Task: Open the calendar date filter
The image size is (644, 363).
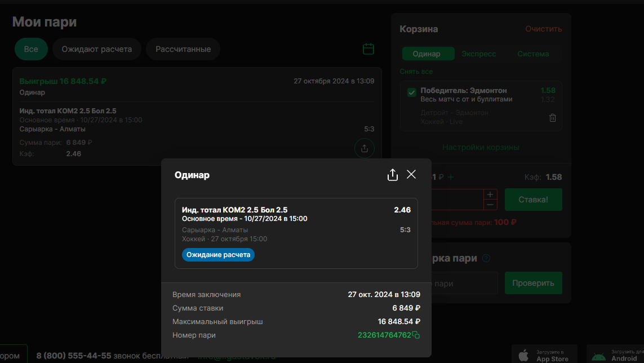Action: pos(368,49)
